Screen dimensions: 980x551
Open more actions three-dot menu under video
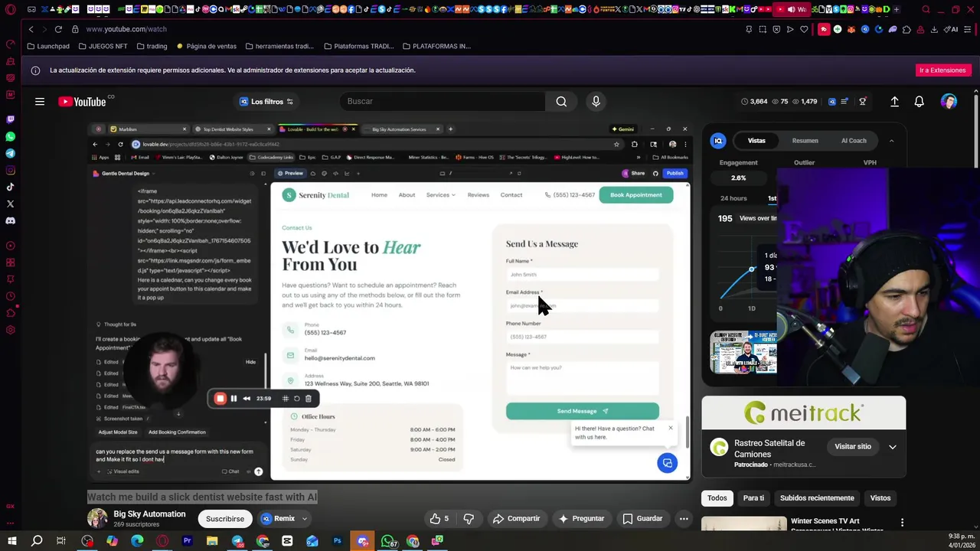coord(684,518)
